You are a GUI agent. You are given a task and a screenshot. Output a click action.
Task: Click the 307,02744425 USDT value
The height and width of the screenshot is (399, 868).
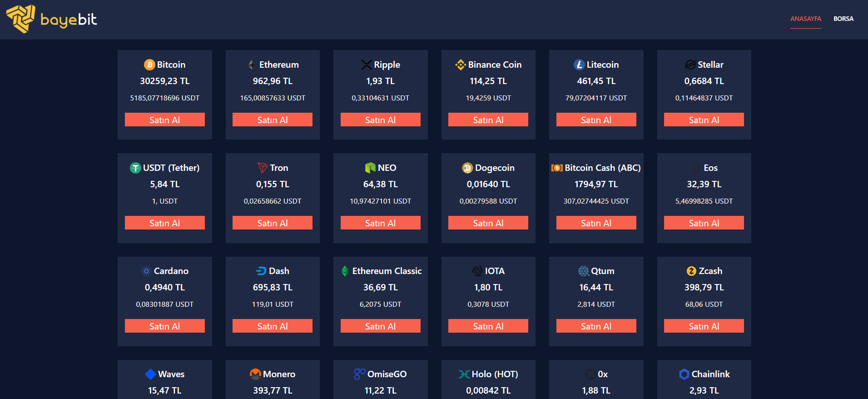coord(596,201)
